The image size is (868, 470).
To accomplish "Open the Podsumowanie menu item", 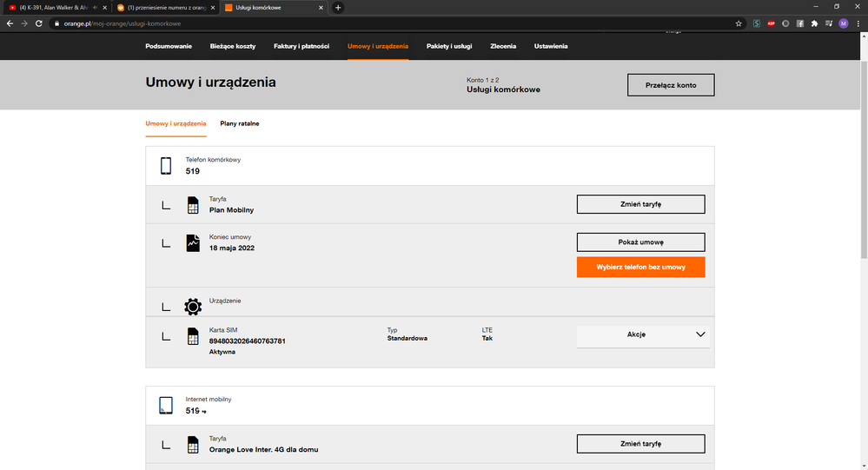I will [169, 47].
